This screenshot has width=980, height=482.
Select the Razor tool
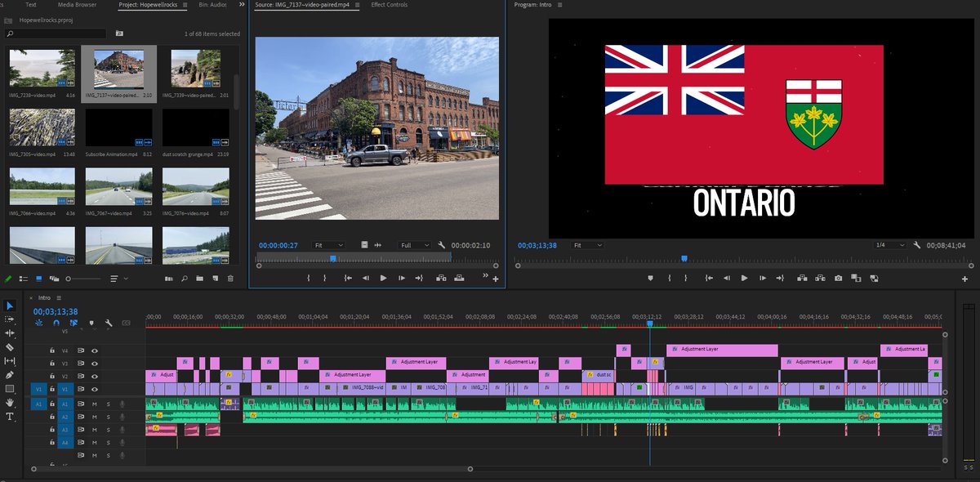point(11,347)
